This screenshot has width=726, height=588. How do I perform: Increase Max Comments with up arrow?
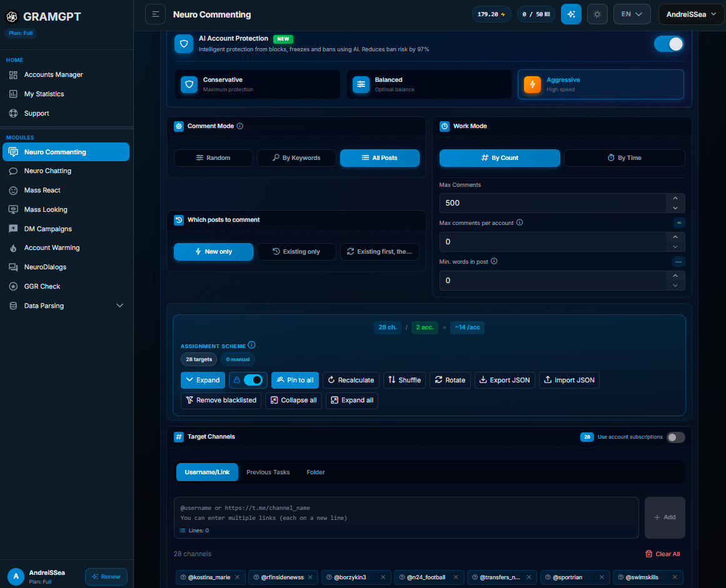point(675,199)
